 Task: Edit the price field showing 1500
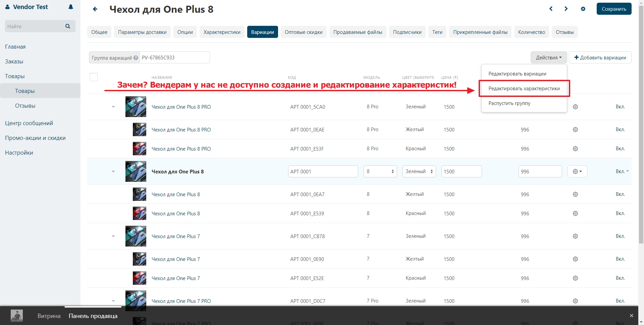point(462,171)
